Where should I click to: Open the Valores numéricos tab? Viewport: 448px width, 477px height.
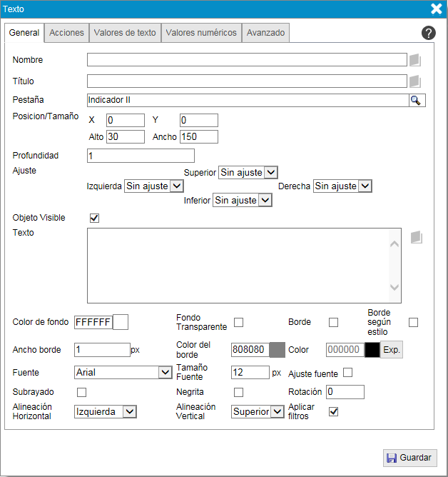[x=200, y=33]
